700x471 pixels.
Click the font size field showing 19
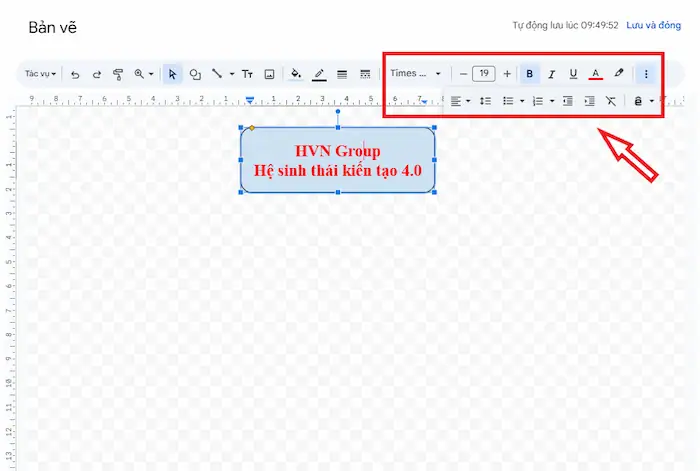[484, 74]
